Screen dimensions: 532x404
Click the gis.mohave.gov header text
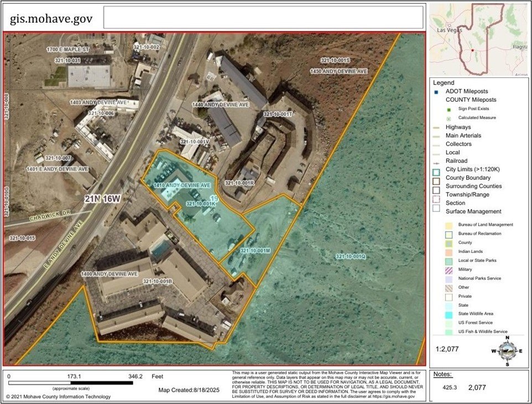click(51, 19)
